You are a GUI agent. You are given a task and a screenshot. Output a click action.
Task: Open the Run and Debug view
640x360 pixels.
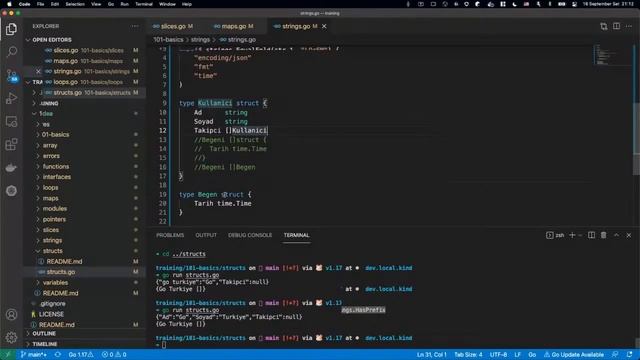(11, 98)
